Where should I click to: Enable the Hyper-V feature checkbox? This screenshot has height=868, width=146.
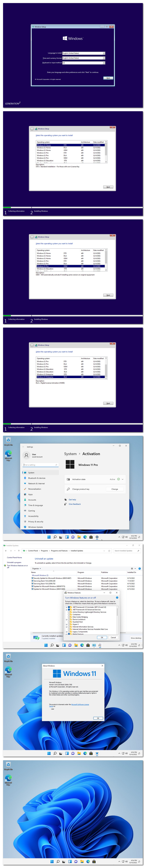click(69, 624)
